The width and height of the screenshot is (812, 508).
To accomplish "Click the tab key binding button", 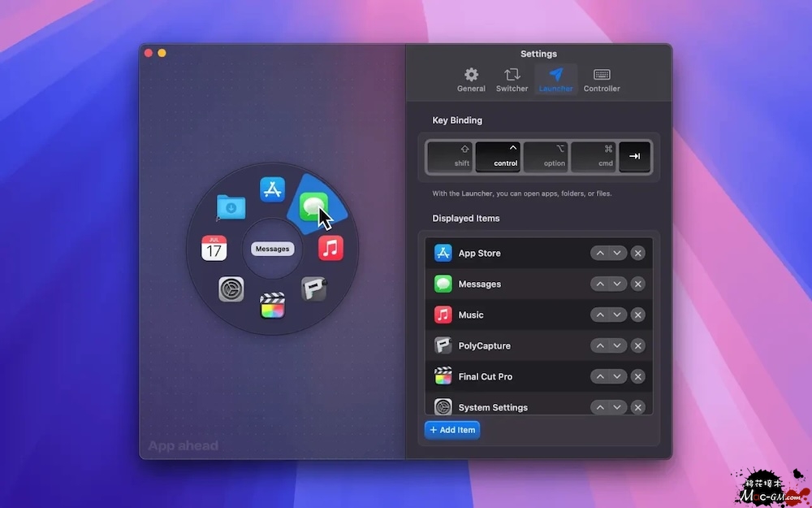I will [x=634, y=156].
